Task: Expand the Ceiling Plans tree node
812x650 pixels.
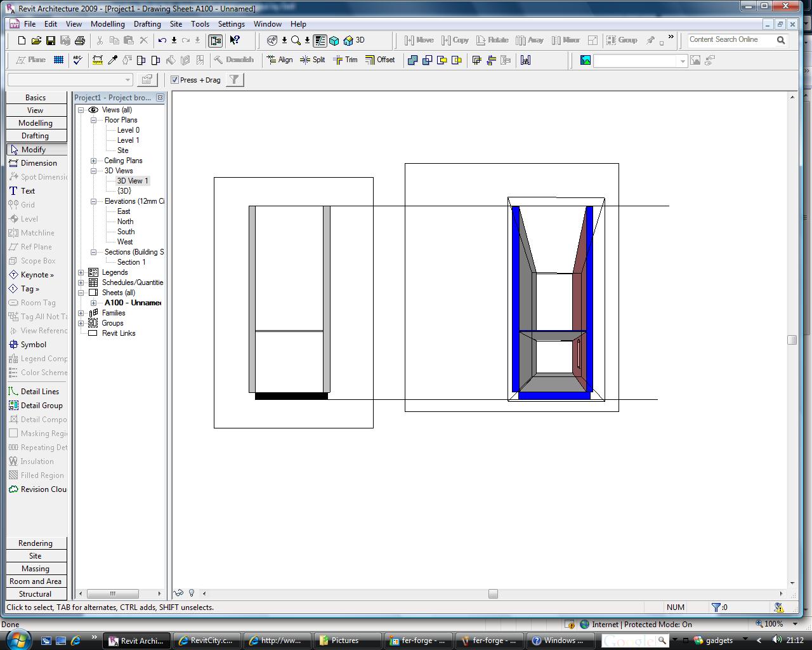Action: coord(94,161)
